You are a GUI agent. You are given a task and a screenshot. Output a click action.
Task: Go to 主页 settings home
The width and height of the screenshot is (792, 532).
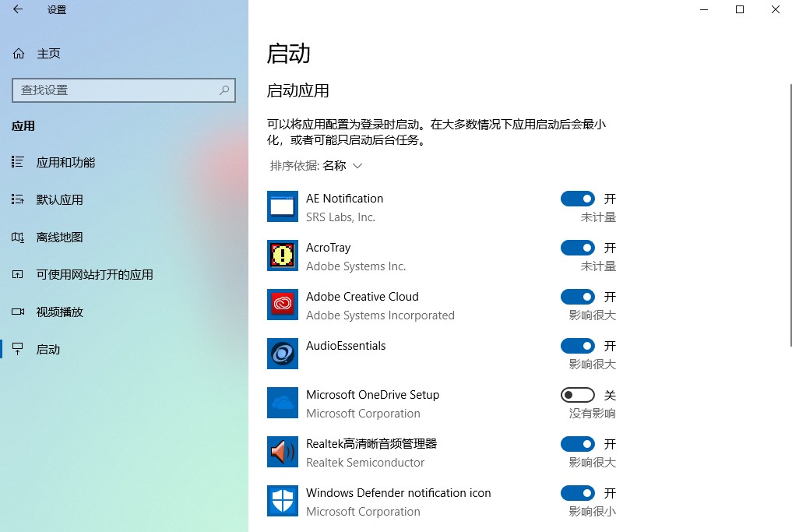pyautogui.click(x=48, y=54)
